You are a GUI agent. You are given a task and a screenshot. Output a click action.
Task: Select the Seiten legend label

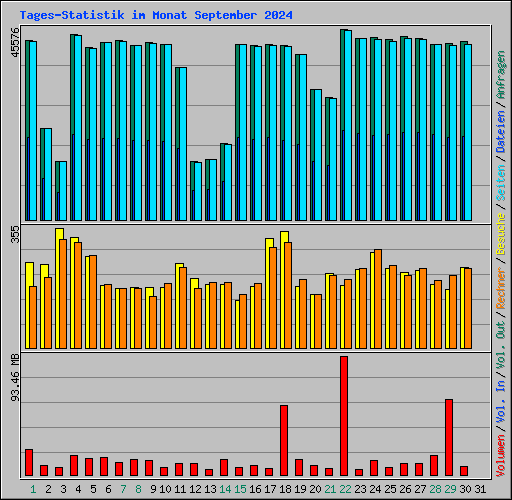click(x=501, y=183)
